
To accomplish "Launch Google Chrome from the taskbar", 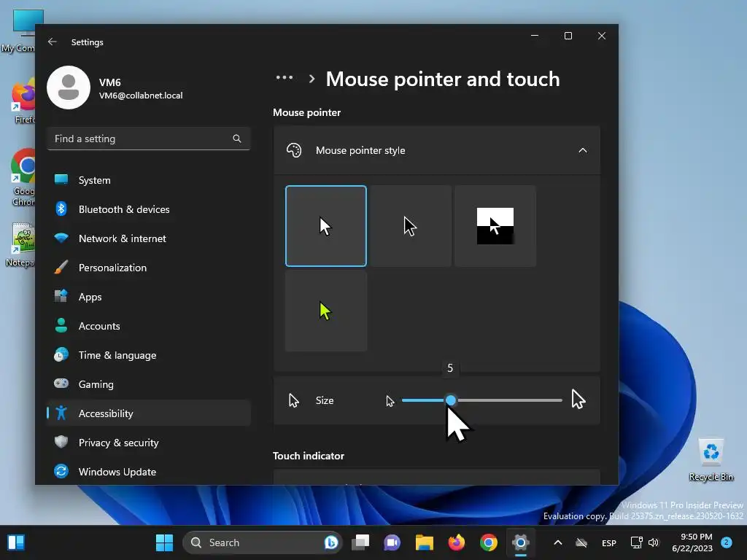I will (489, 542).
